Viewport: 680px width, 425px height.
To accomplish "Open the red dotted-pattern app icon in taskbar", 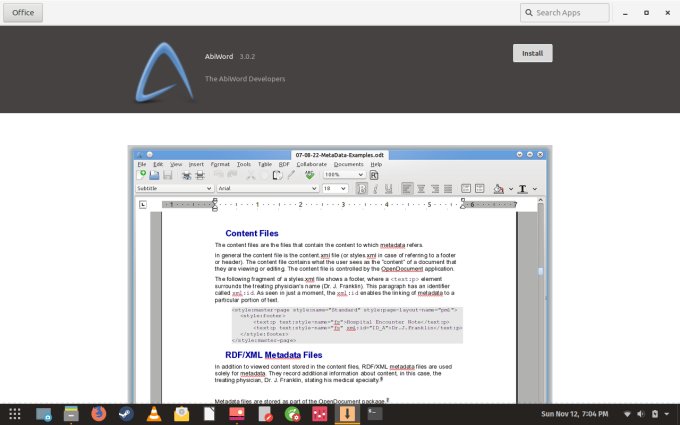I will click(x=320, y=414).
